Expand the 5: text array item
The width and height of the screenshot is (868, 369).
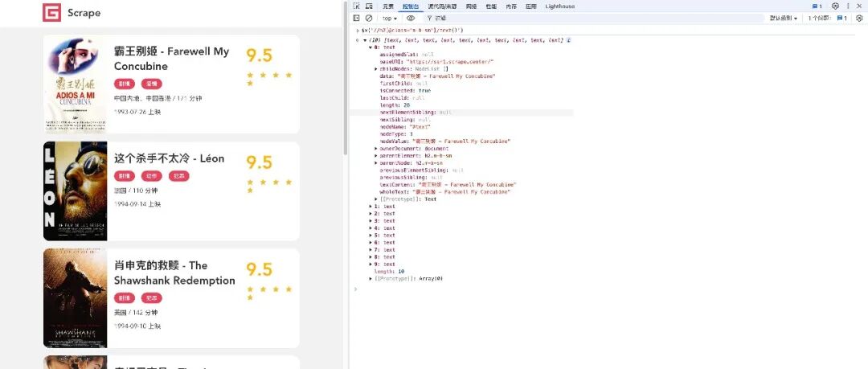point(371,235)
